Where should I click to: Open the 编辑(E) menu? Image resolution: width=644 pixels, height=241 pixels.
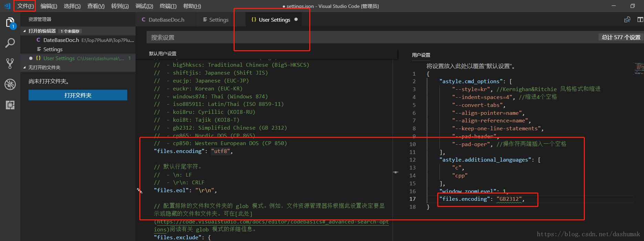pyautogui.click(x=49, y=6)
